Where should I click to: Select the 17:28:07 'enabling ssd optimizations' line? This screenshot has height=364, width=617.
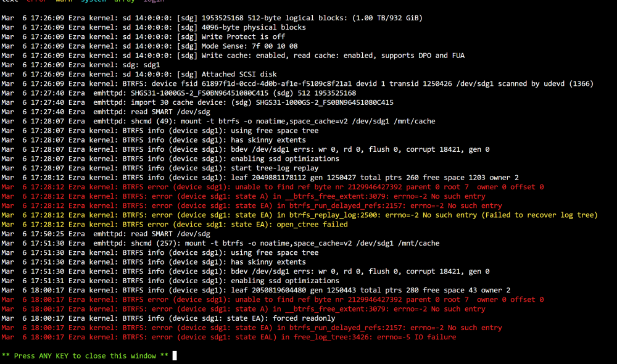click(170, 159)
